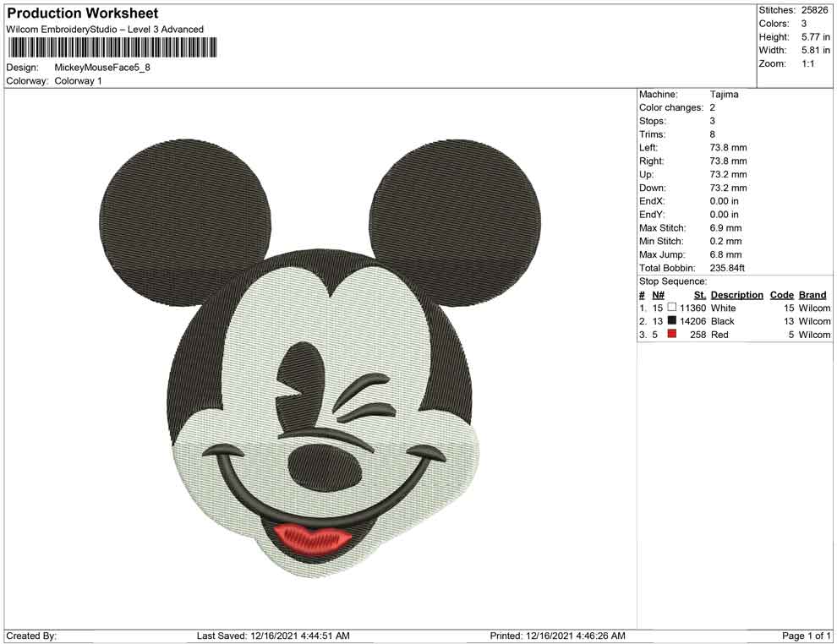Click the 'Brand' column header
The image size is (837, 644).
click(812, 295)
